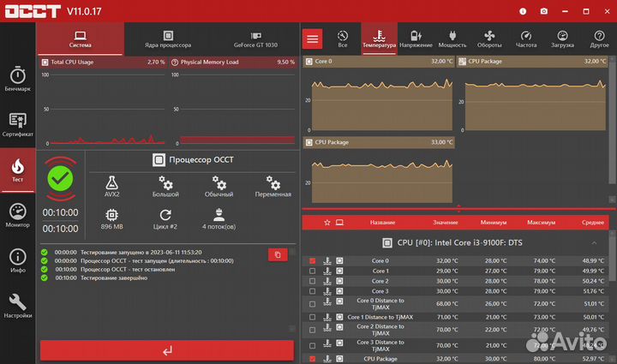617x364 pixels.
Task: Check the Core 1 graph checkbox
Action: (313, 271)
